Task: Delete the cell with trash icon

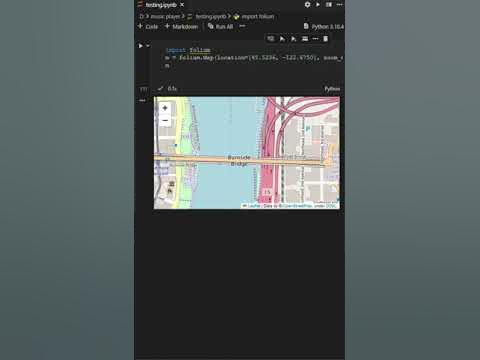Action: pyautogui.click(x=326, y=39)
